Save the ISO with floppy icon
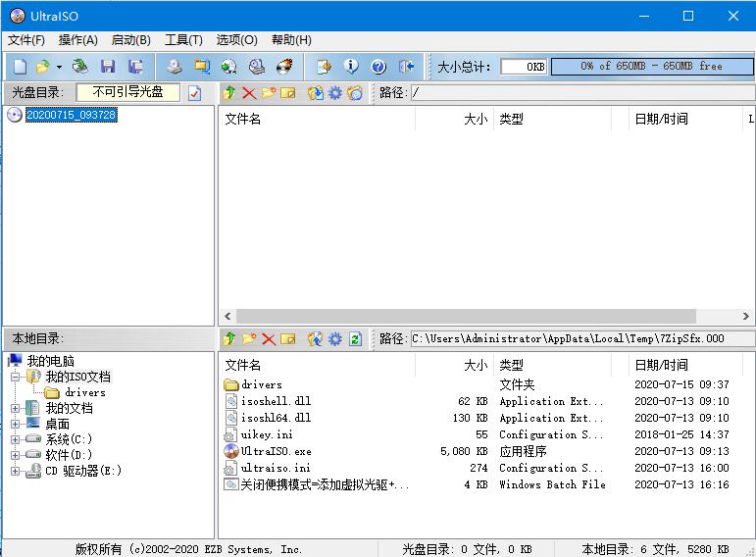 coord(108,66)
